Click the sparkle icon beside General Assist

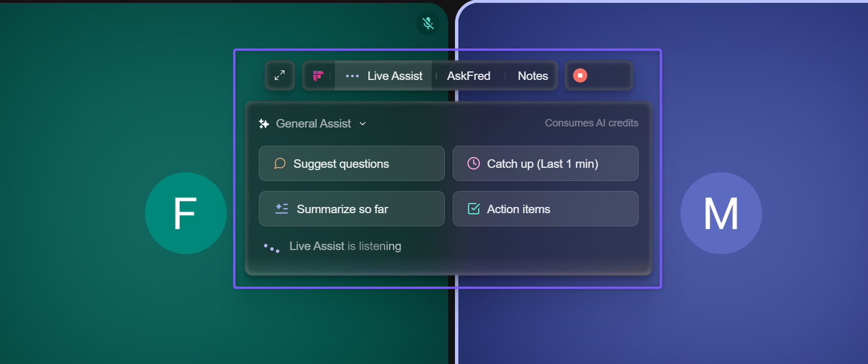264,124
